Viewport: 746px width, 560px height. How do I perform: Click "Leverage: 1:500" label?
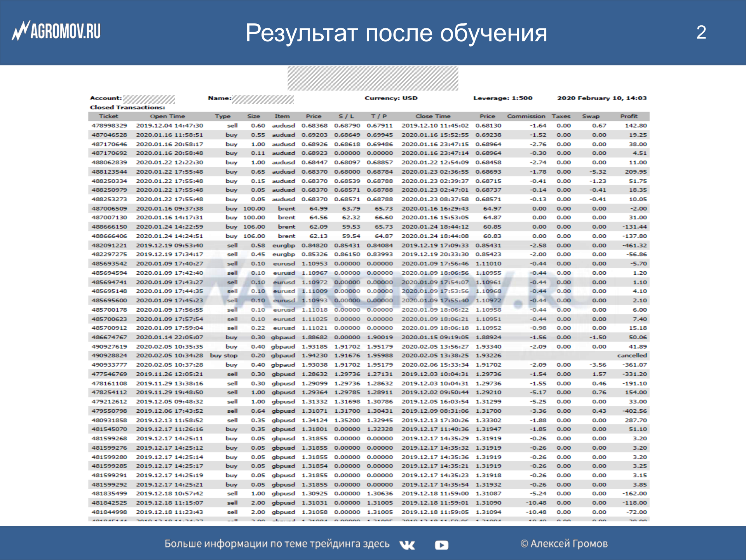503,98
